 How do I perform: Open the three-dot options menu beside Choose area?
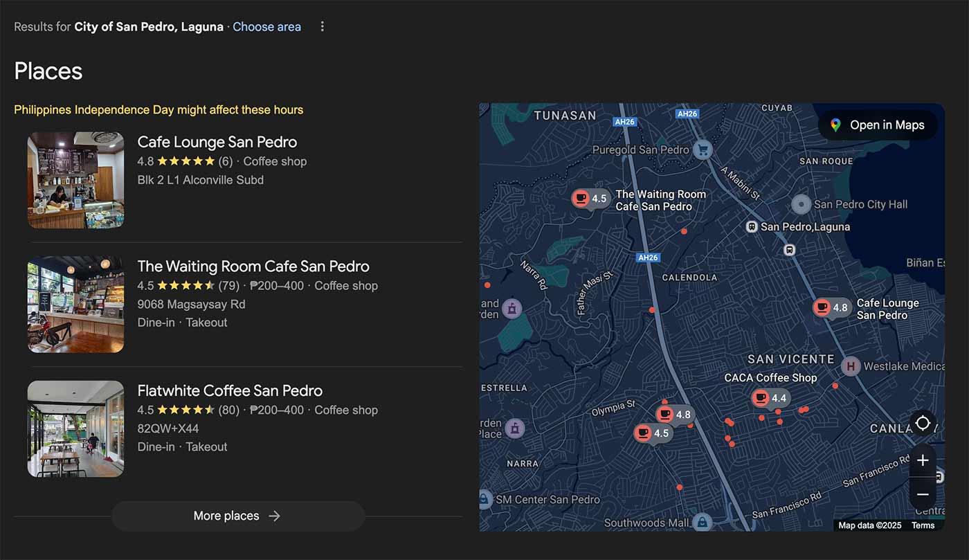click(322, 26)
